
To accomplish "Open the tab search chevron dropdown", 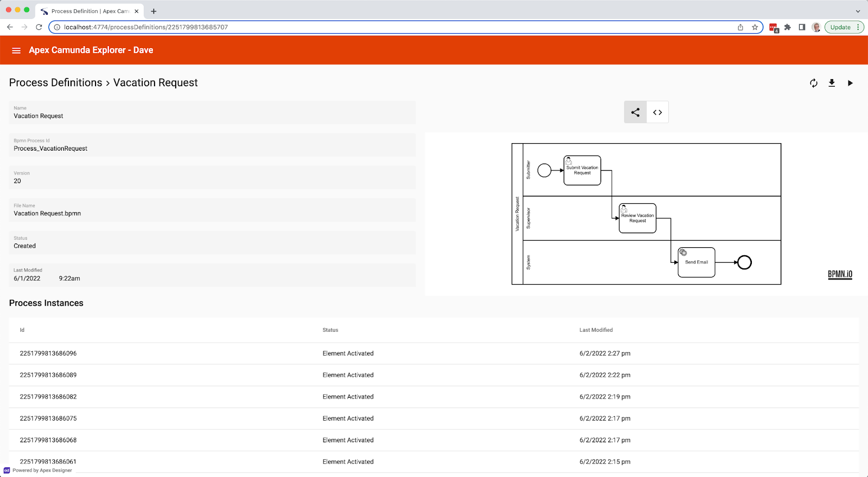I will [858, 11].
